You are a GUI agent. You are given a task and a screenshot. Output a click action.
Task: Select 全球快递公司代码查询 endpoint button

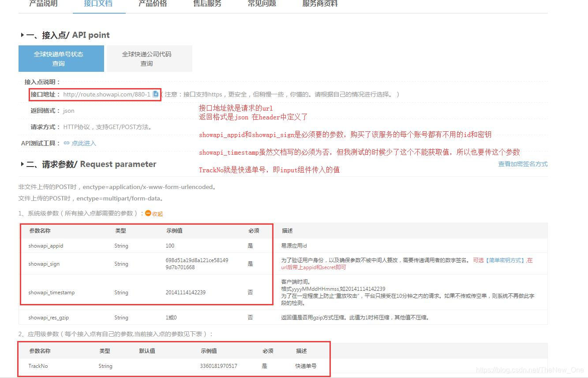(150, 59)
